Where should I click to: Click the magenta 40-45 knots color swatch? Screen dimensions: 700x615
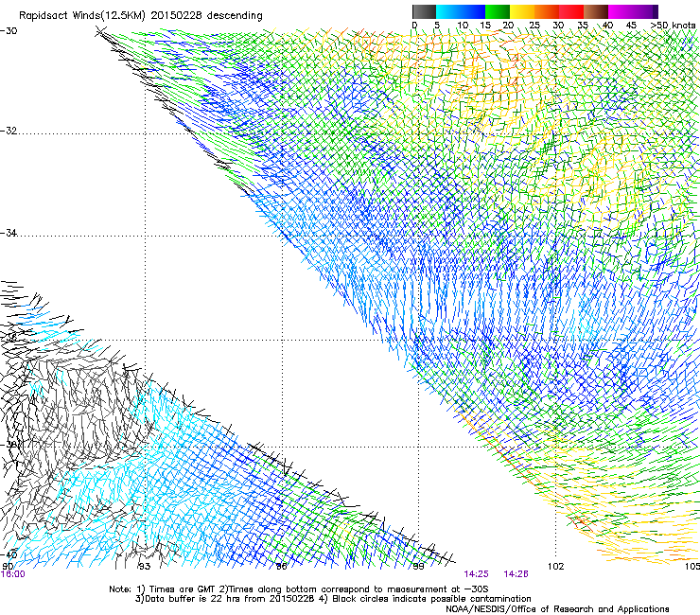click(x=621, y=11)
